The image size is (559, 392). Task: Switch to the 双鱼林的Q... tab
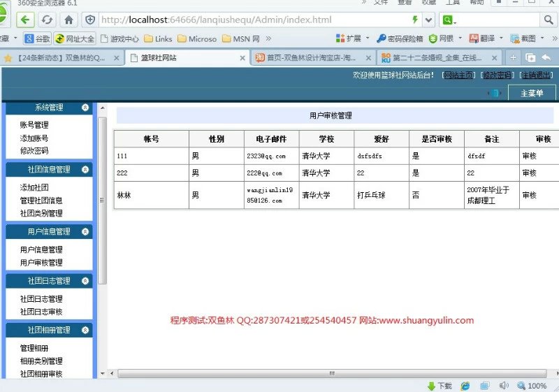[61, 58]
